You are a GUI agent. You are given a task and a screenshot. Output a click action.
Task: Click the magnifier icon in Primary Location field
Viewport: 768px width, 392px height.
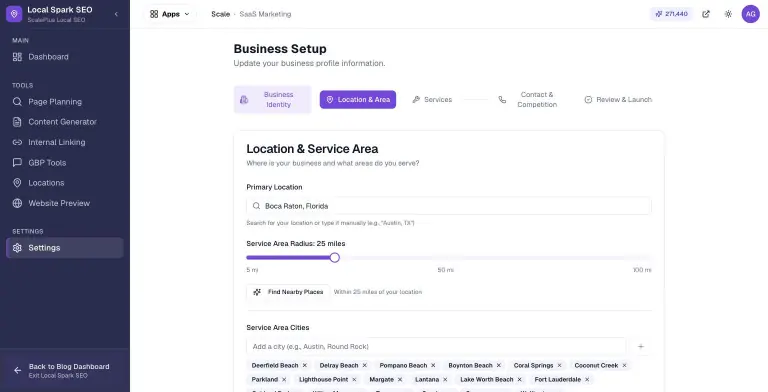tap(256, 206)
